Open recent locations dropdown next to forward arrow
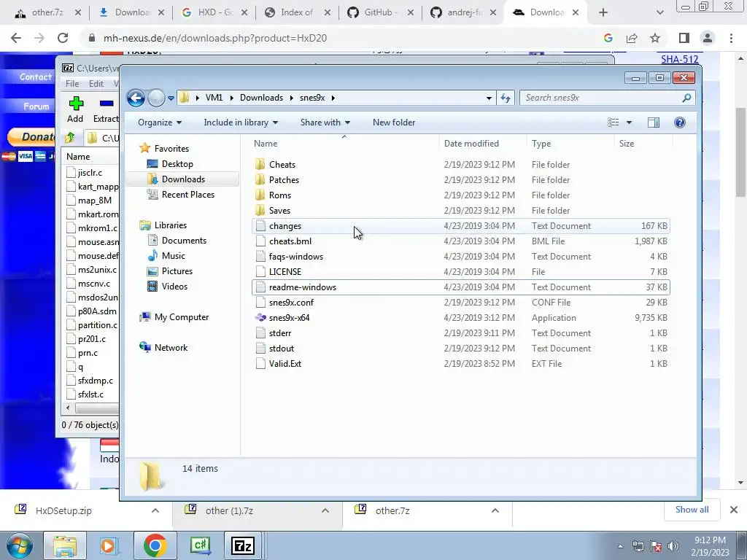 (171, 98)
